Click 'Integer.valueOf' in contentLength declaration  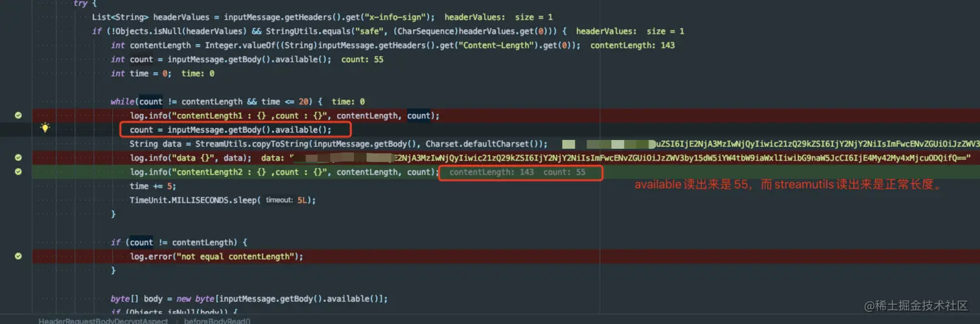point(241,45)
